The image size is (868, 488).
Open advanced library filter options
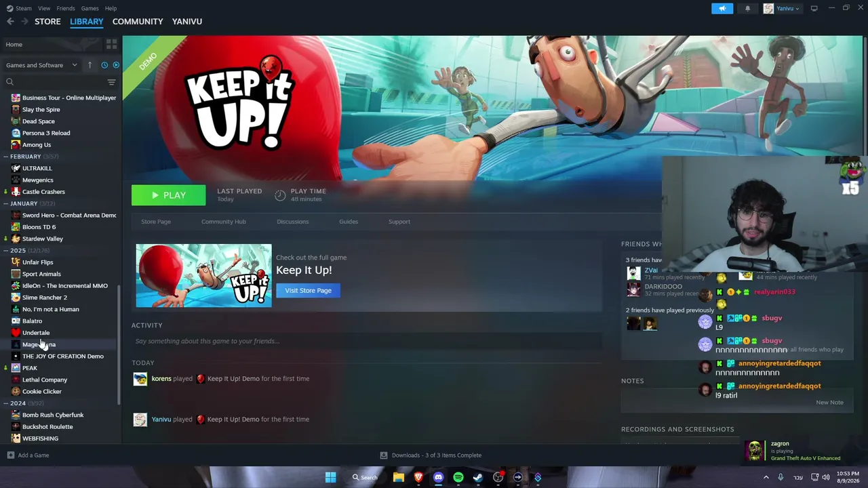(111, 82)
